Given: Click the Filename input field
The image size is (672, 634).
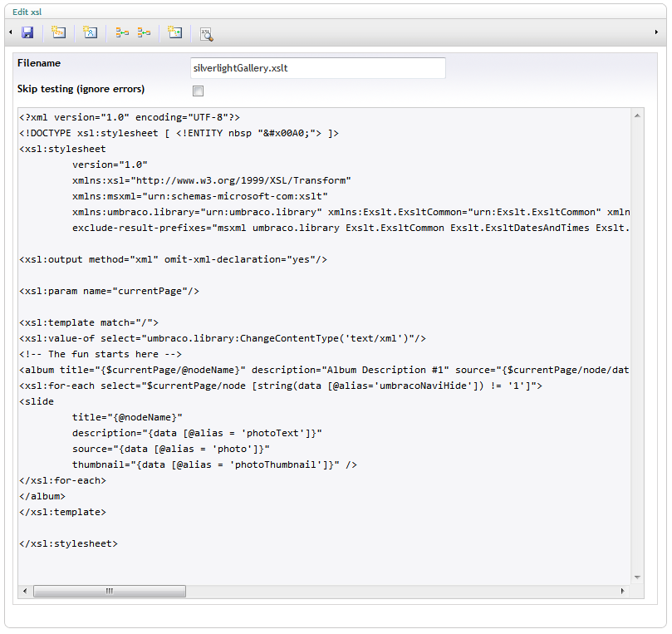Looking at the screenshot, I should tap(318, 68).
